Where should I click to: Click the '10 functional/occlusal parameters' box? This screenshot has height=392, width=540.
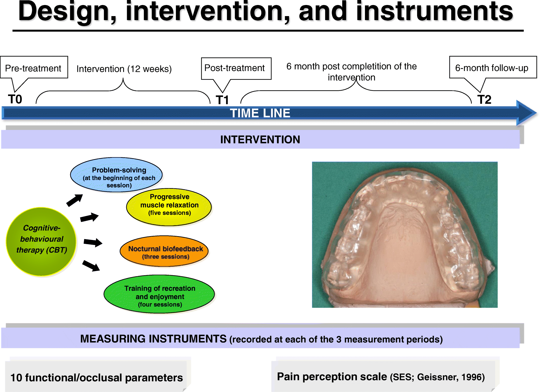point(96,376)
